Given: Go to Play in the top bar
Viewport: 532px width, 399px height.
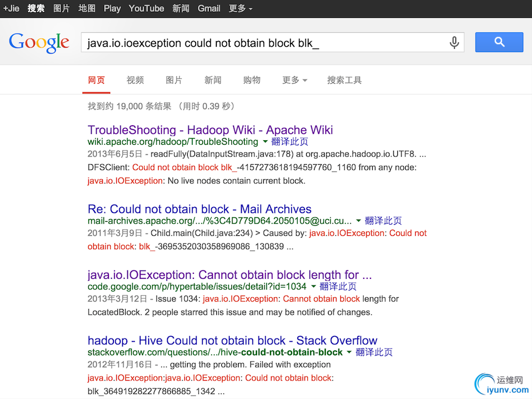Looking at the screenshot, I should tap(112, 8).
